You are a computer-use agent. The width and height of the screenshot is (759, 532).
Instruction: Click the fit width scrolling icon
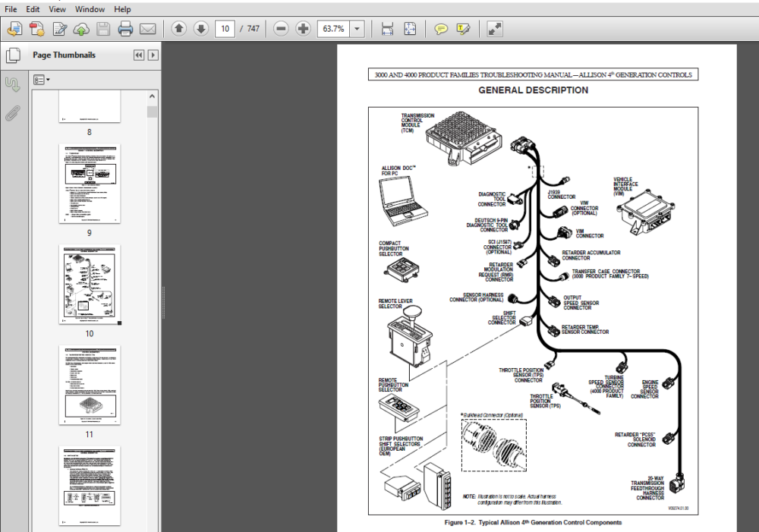click(387, 29)
